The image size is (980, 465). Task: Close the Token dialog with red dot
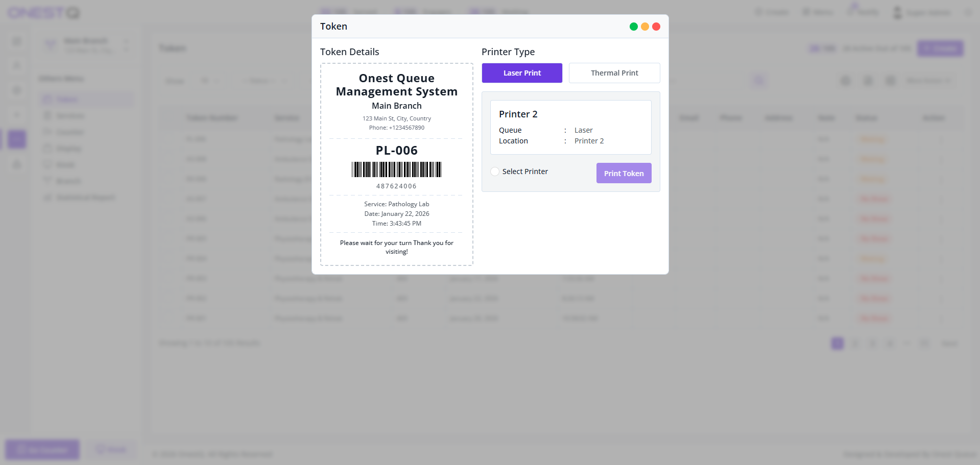[x=656, y=27]
